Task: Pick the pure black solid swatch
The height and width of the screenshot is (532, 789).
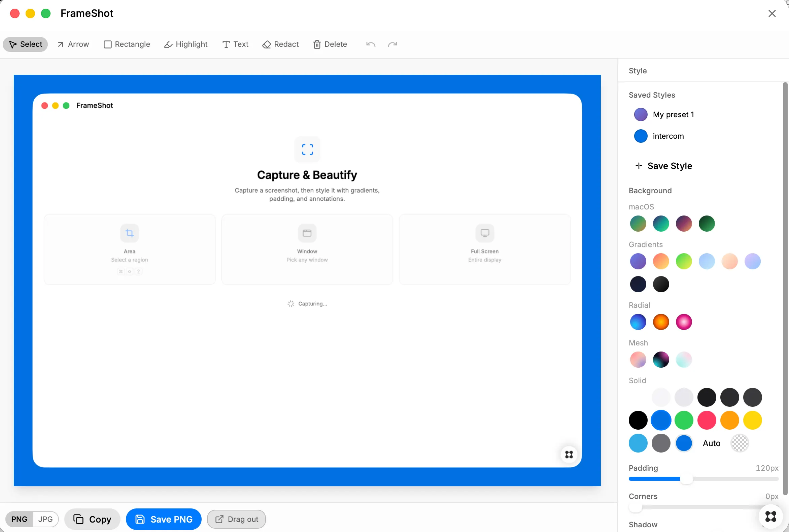Action: tap(638, 420)
